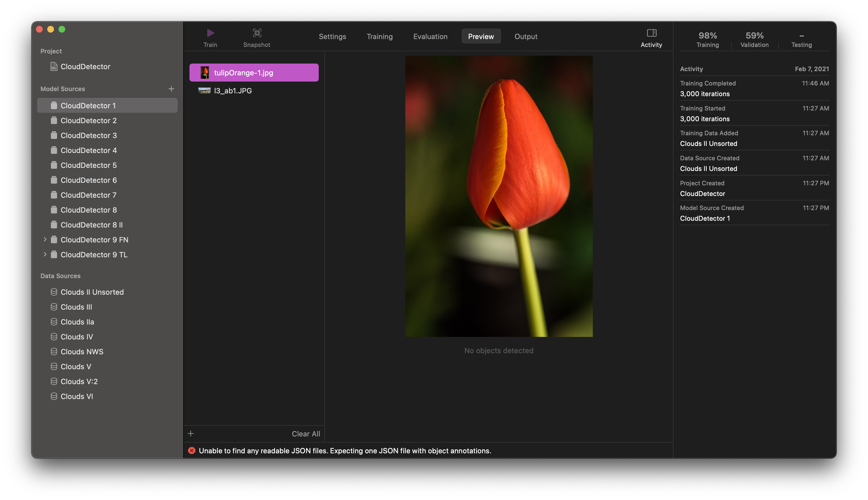Switch to the Settings tab
868x500 pixels.
332,36
